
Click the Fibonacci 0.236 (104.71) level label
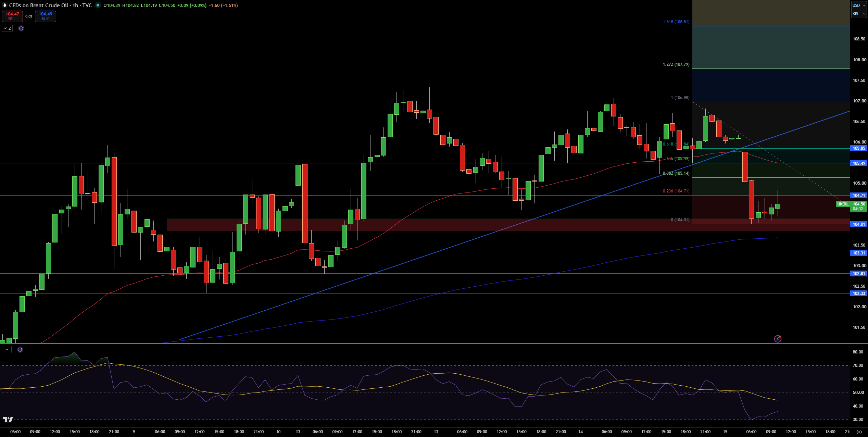coord(676,191)
